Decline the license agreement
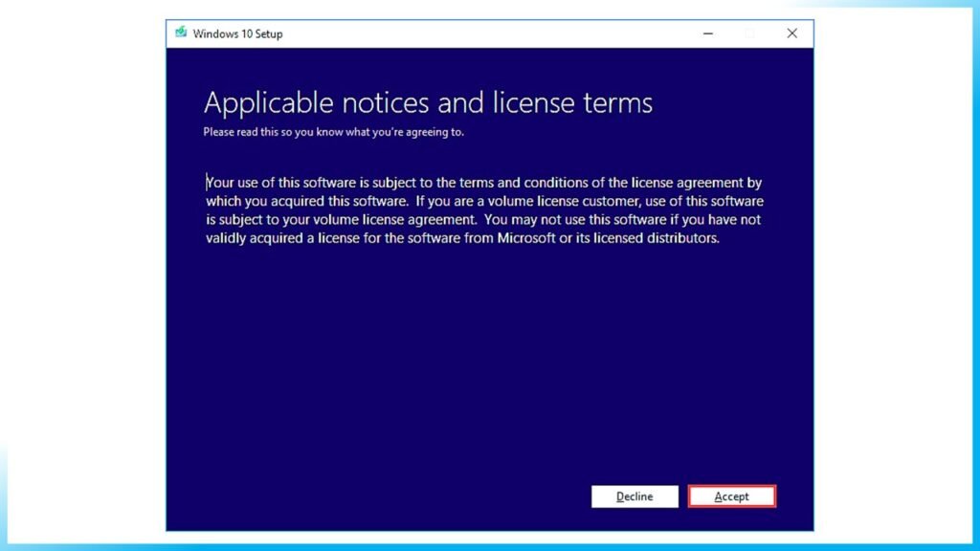The image size is (980, 551). tap(634, 496)
